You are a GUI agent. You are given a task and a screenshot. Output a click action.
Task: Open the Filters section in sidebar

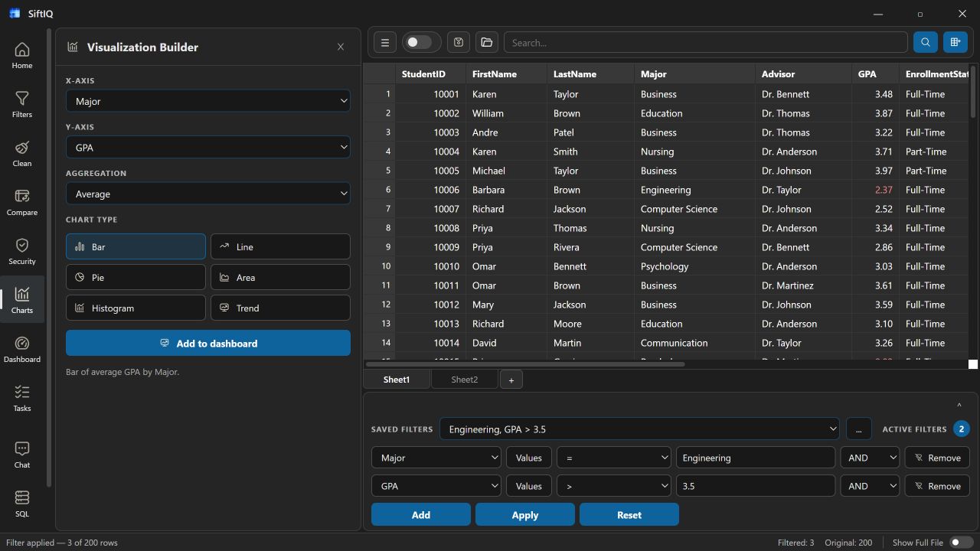[22, 105]
